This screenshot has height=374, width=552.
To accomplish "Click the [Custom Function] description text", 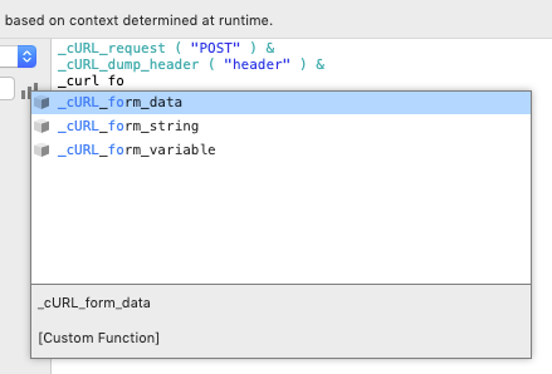I will (99, 338).
